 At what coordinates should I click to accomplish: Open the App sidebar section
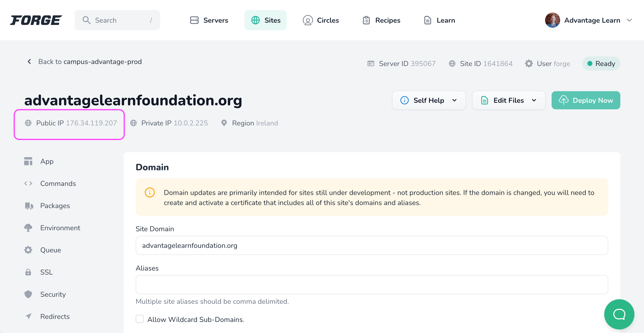(47, 161)
